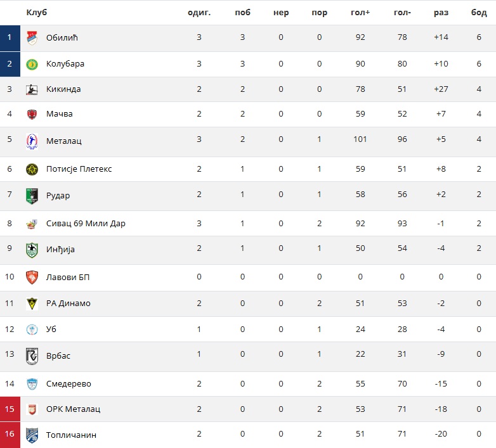This screenshot has height=448, width=496.
Task: Select the Клуб column header
Action: pos(37,12)
